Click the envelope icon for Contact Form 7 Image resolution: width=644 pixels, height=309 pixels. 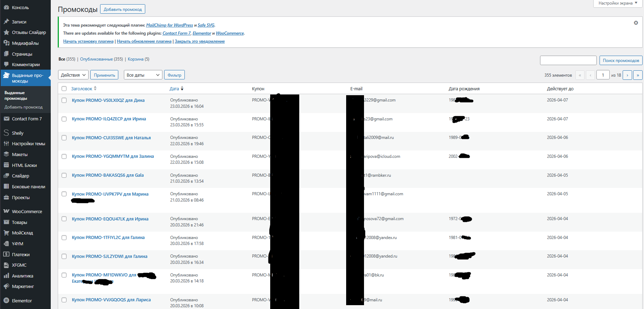click(x=6, y=119)
